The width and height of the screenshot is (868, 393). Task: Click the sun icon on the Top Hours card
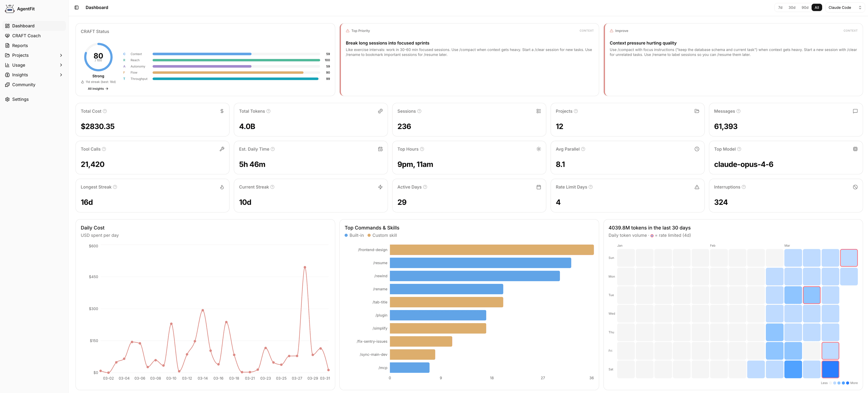[x=538, y=149]
